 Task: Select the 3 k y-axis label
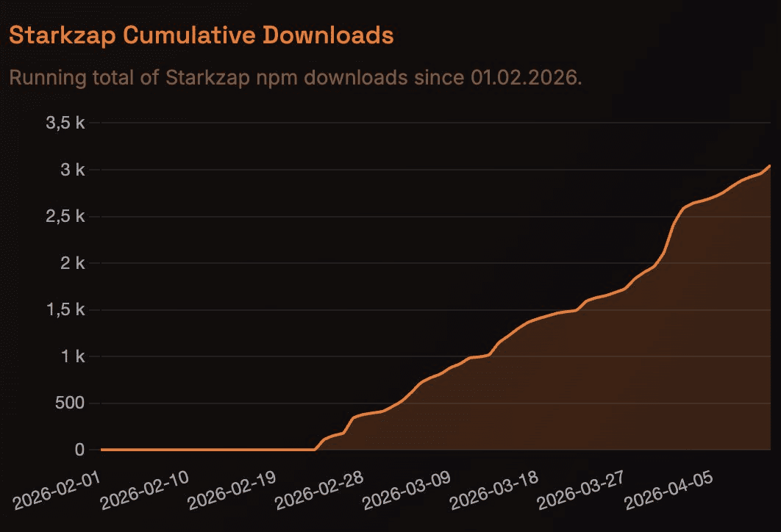(x=72, y=170)
